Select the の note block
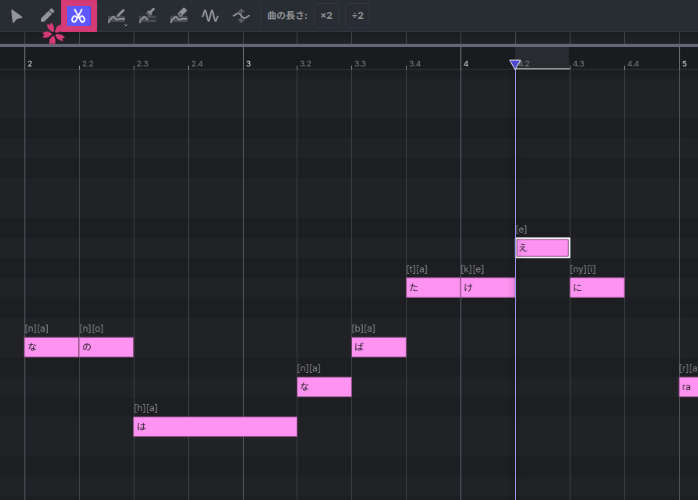Image resolution: width=698 pixels, height=500 pixels. click(x=106, y=347)
